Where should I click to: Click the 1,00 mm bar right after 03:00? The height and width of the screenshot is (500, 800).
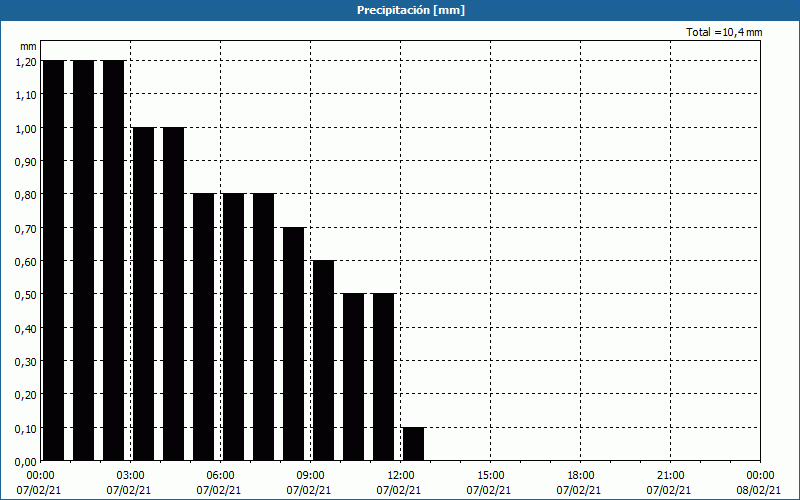point(143,294)
